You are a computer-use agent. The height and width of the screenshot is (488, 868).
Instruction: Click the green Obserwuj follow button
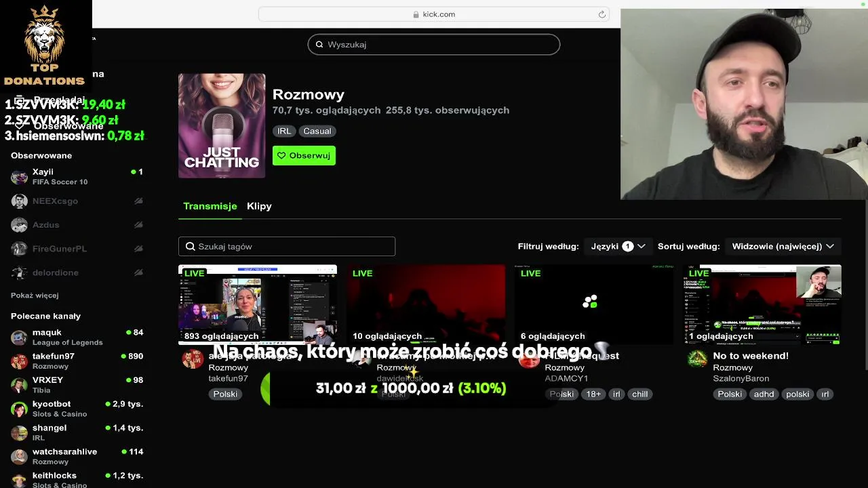click(x=304, y=156)
